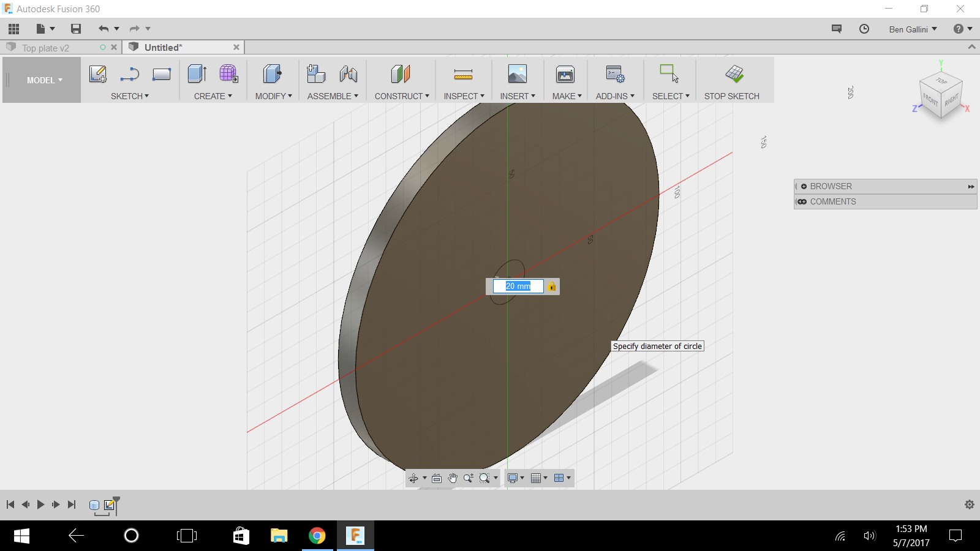The width and height of the screenshot is (980, 551).
Task: Click the Look At icon
Action: point(437,478)
